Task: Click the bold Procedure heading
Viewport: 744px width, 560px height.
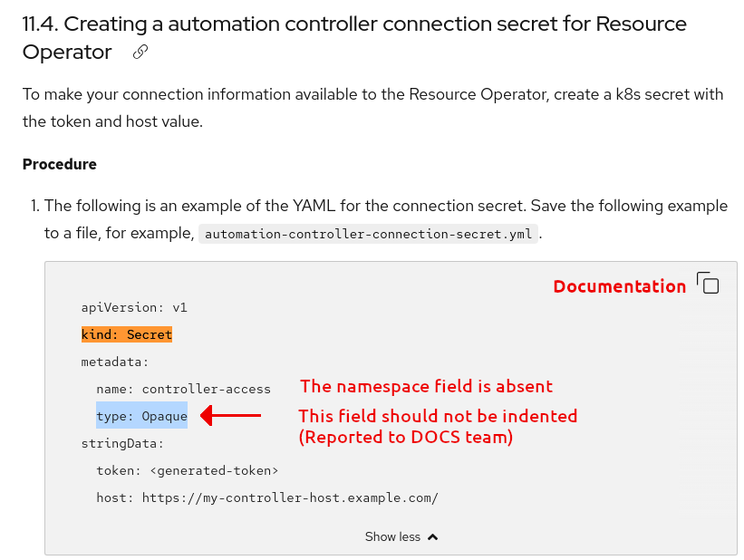Action: pos(60,164)
